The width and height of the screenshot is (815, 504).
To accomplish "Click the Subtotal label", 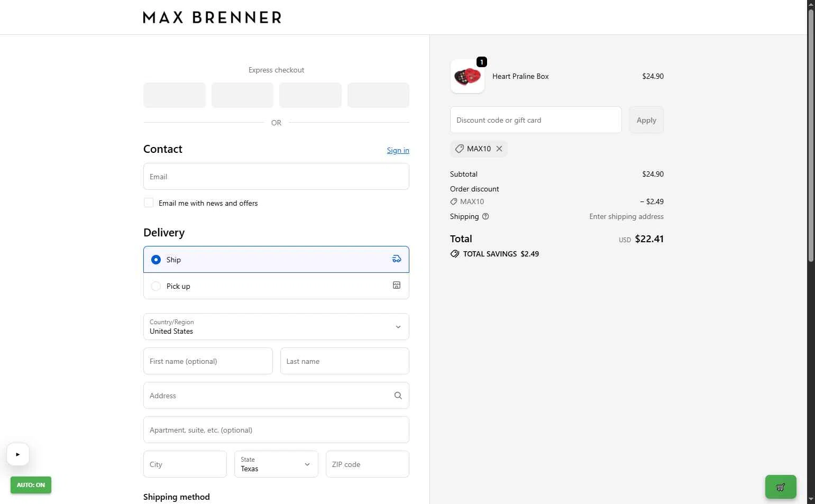I will pos(464,174).
